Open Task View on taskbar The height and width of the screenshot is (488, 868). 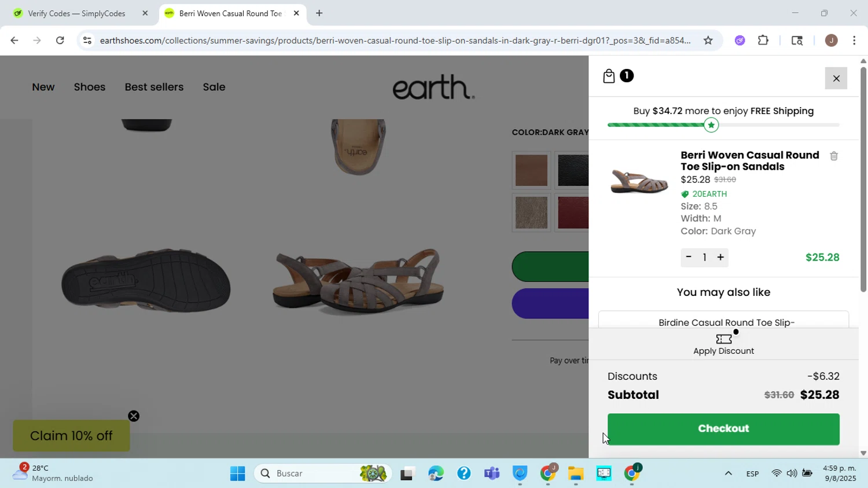[x=407, y=474]
